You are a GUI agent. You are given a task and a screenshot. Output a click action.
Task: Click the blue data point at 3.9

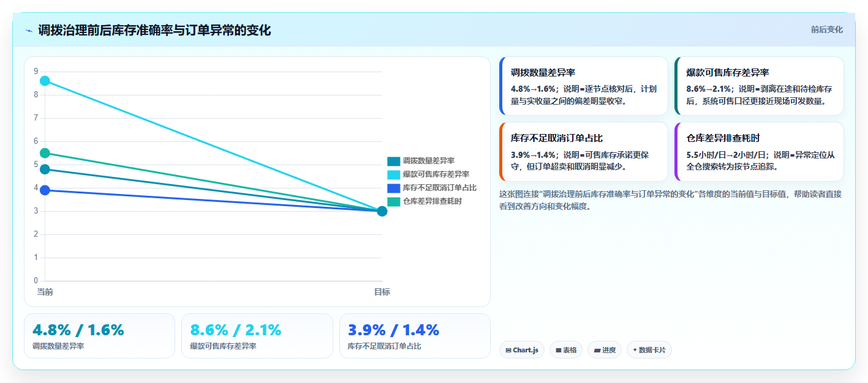[45, 190]
